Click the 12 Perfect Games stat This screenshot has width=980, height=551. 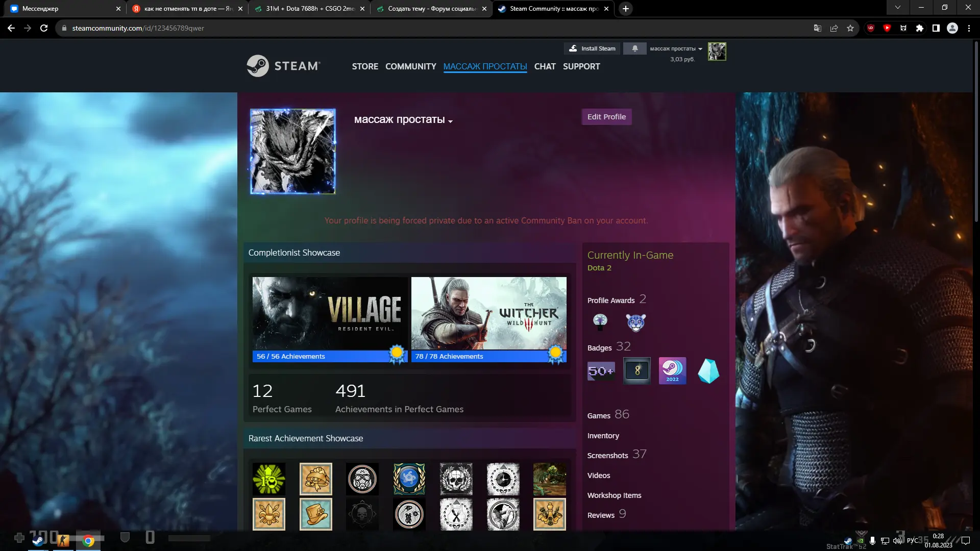click(282, 398)
